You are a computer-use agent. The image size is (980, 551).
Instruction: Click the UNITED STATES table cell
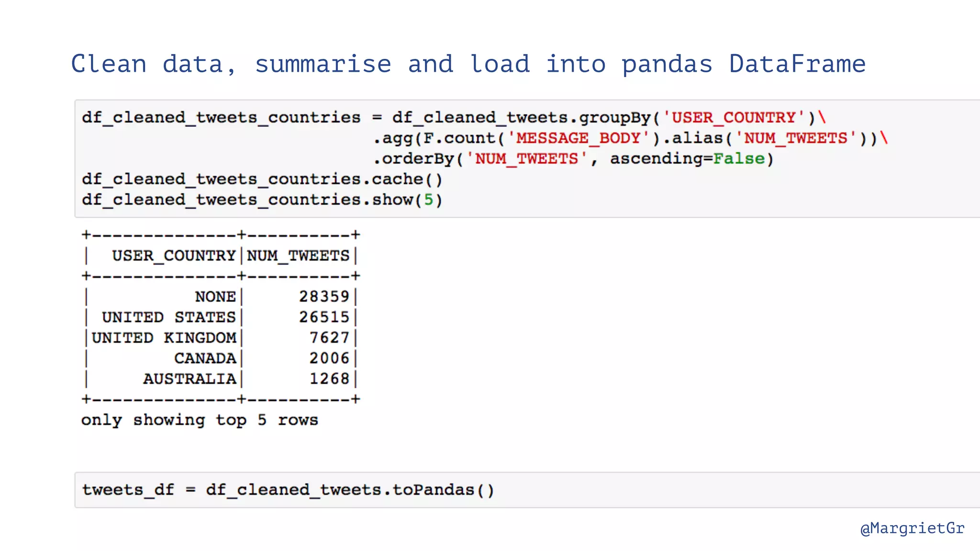169,317
